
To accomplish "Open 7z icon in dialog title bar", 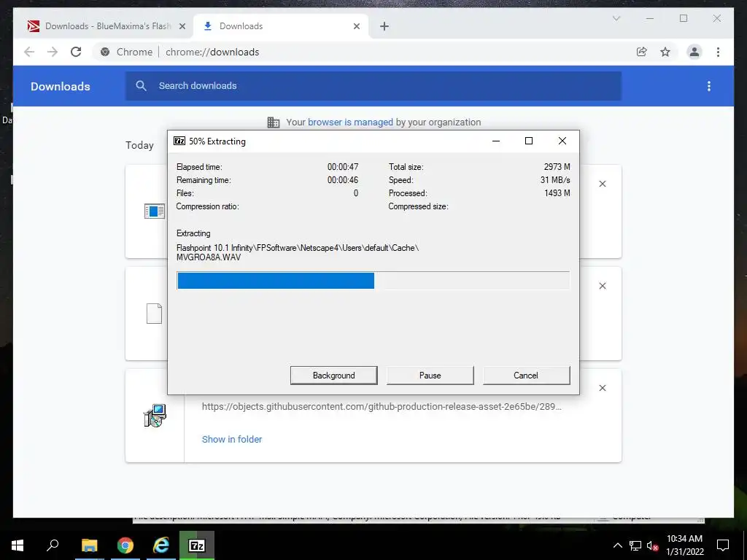I will click(x=179, y=141).
